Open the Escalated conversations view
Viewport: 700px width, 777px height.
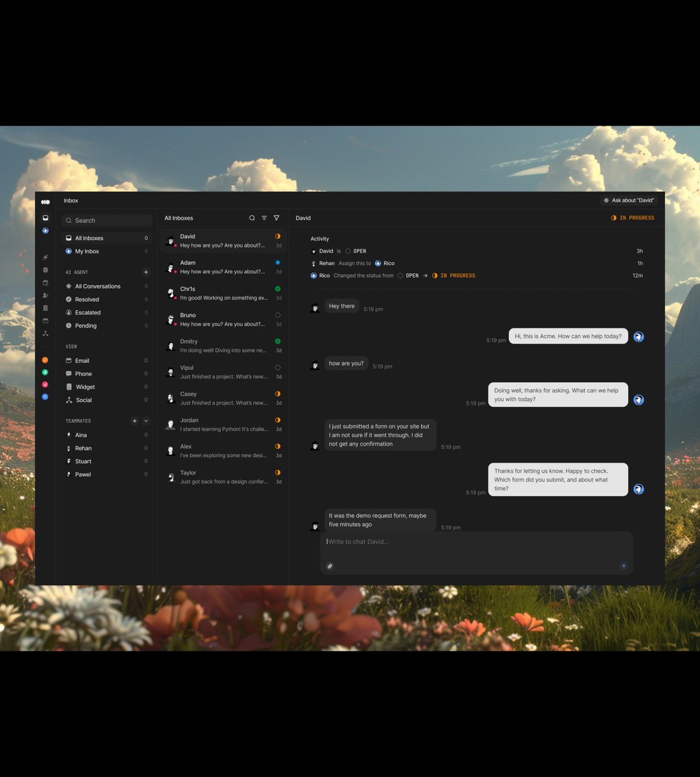107,312
